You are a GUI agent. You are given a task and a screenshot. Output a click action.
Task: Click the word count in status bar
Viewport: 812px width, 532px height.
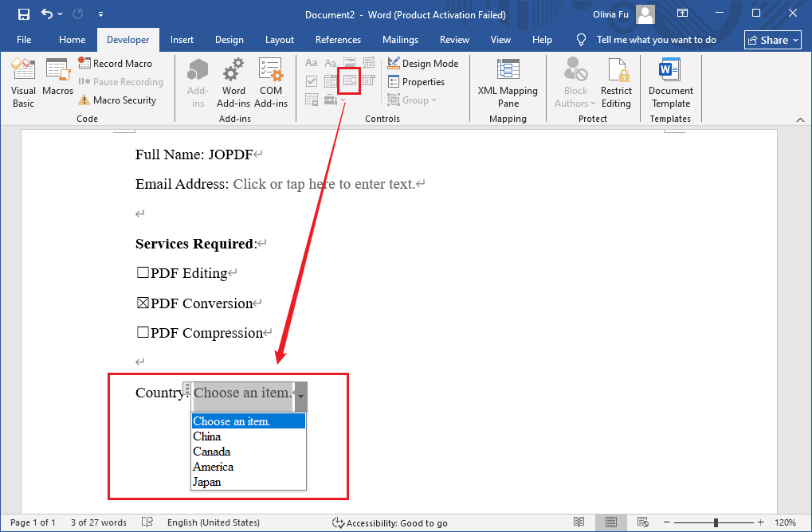click(x=98, y=522)
